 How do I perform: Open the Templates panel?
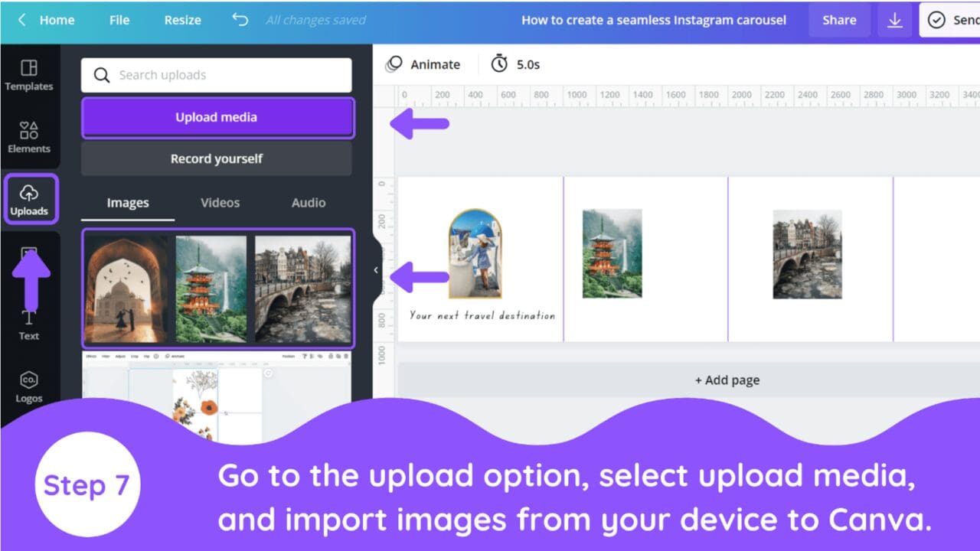[x=29, y=74]
